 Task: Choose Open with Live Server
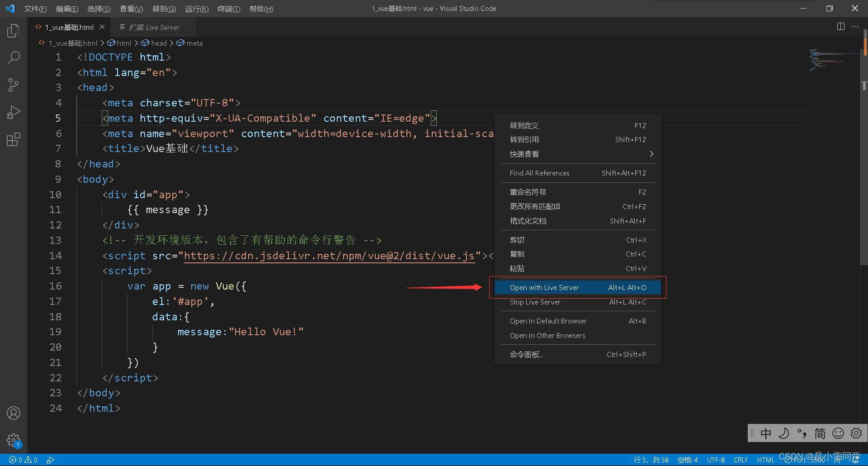[x=578, y=287]
